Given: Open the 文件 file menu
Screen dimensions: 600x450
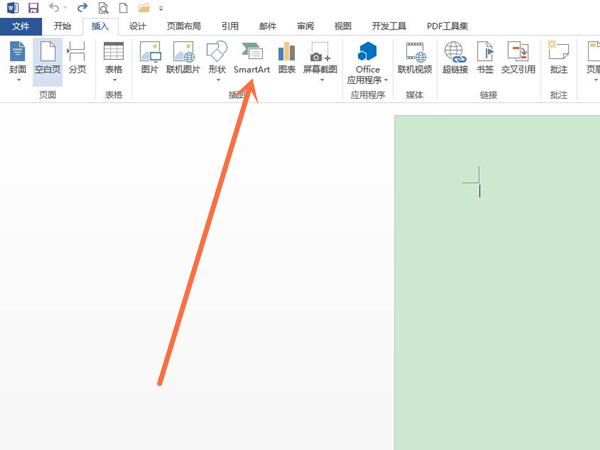Looking at the screenshot, I should click(21, 27).
